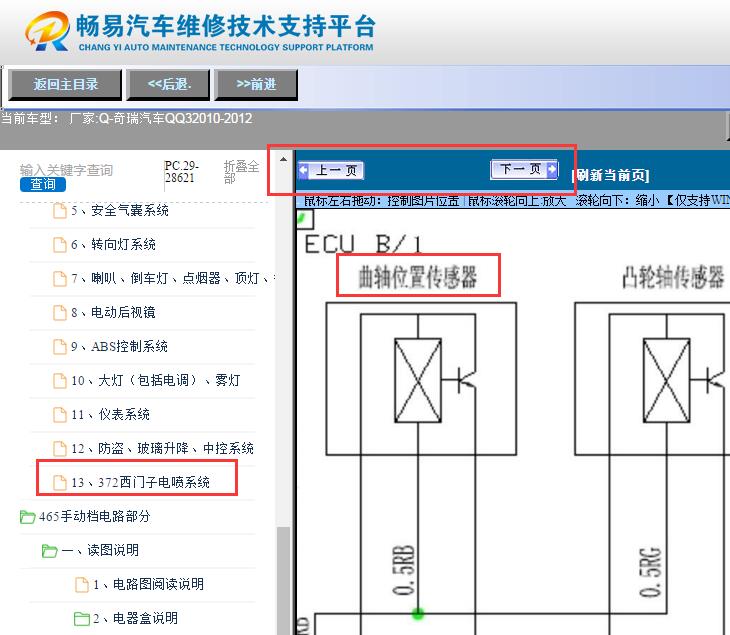Open the next page with 下一页
The image size is (730, 635).
pyautogui.click(x=524, y=169)
